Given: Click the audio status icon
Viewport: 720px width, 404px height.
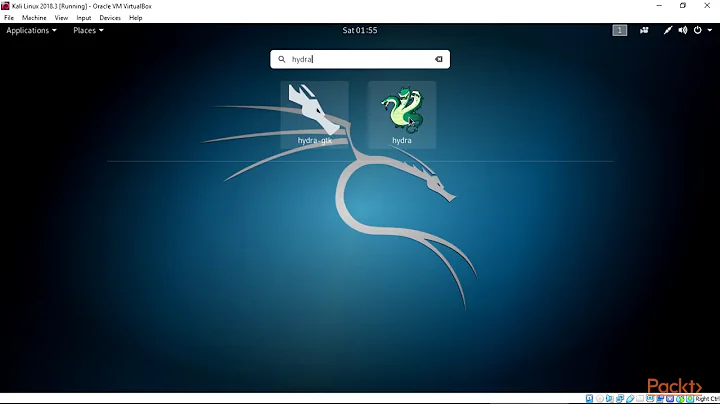Looking at the screenshot, I should [x=609, y=399].
